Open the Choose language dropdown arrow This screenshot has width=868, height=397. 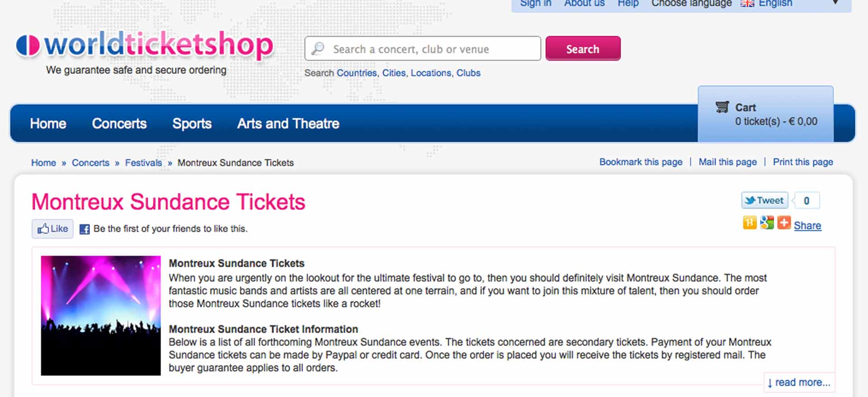[835, 3]
